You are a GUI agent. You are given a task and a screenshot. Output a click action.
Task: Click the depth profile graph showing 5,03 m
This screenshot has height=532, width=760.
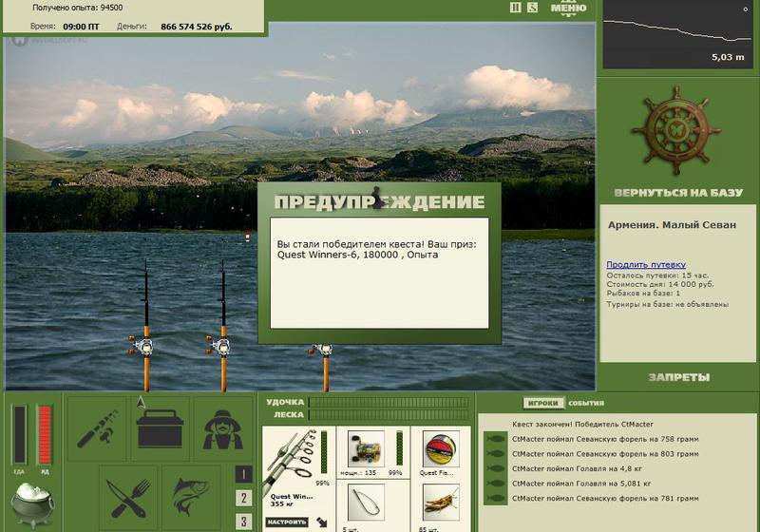click(676, 34)
